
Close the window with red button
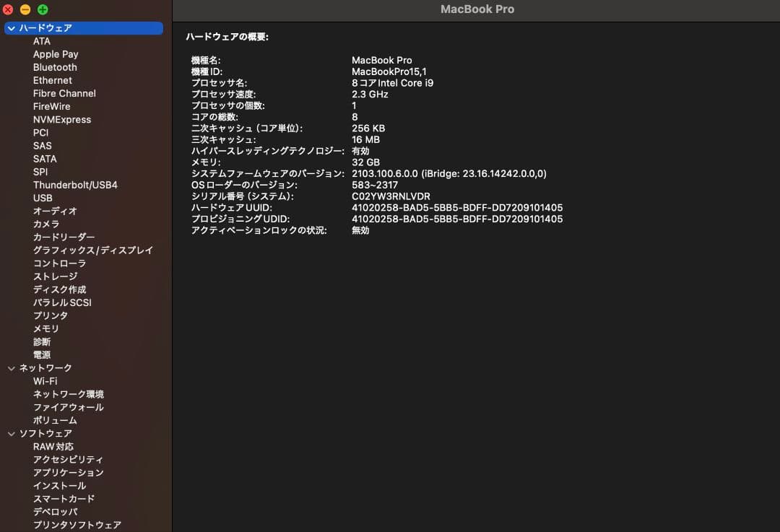[8, 9]
